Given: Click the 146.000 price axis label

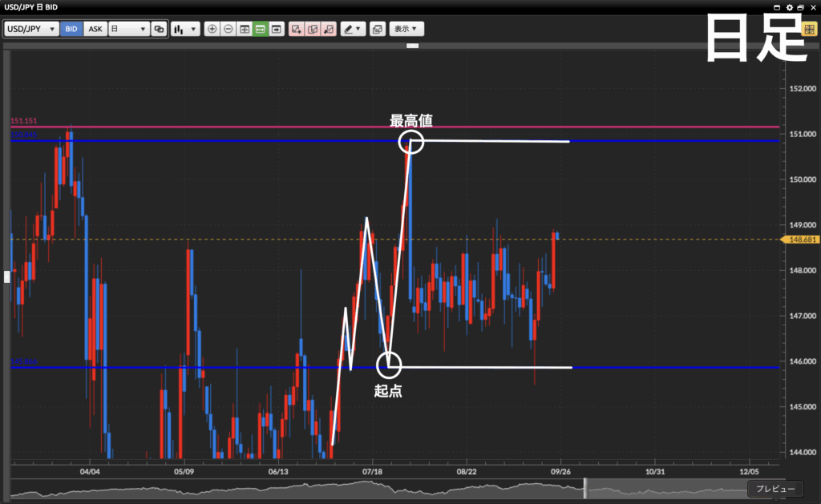Looking at the screenshot, I should (x=803, y=361).
